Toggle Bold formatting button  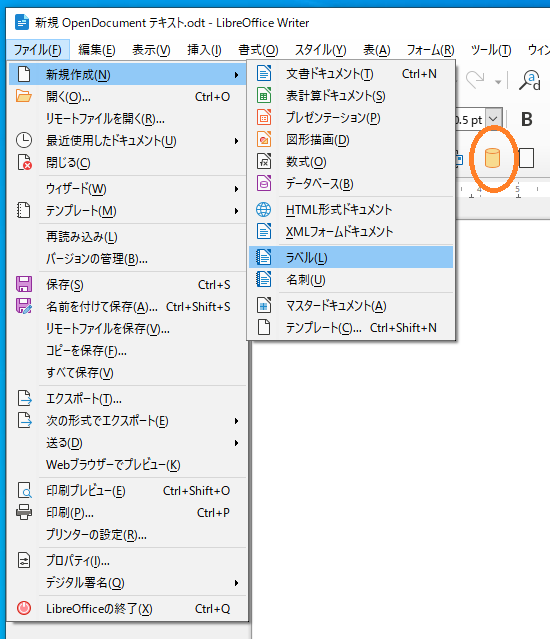point(527,119)
